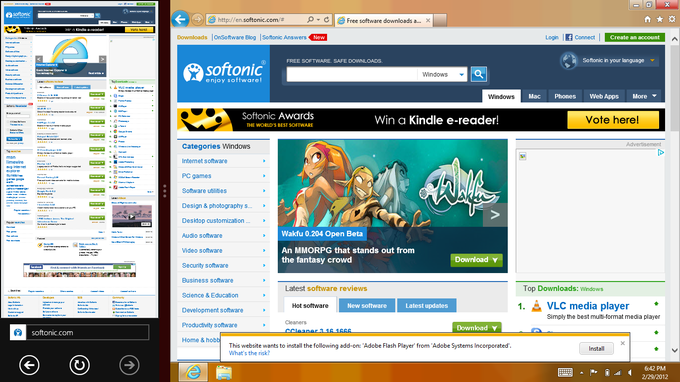
Task: Open a new tab in IE
Action: coord(440,20)
